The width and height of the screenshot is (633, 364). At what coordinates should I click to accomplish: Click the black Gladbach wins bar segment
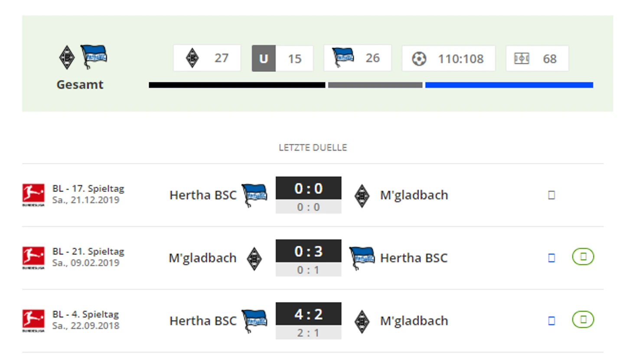click(x=237, y=85)
